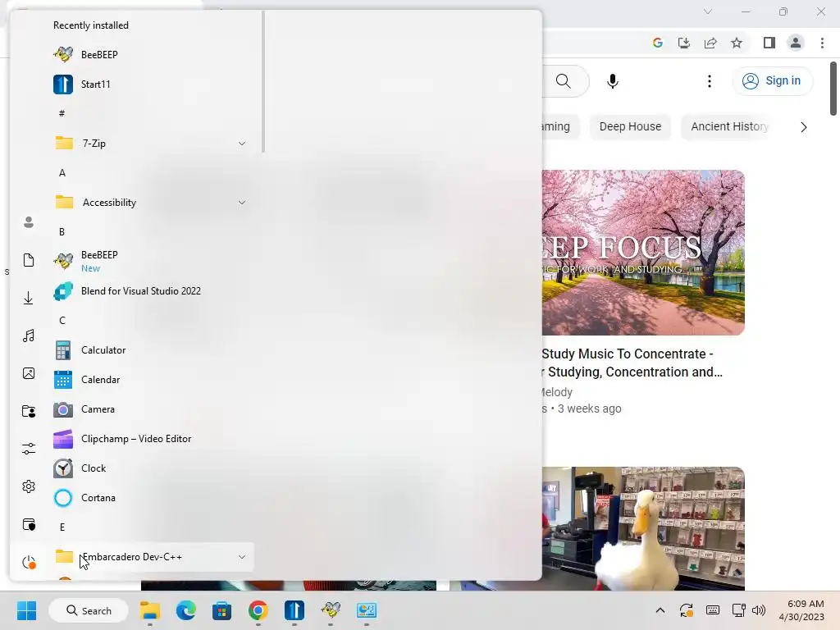Screen dimensions: 840x630
Task: Open Downloads from the start menu sidebar
Action: (x=29, y=298)
